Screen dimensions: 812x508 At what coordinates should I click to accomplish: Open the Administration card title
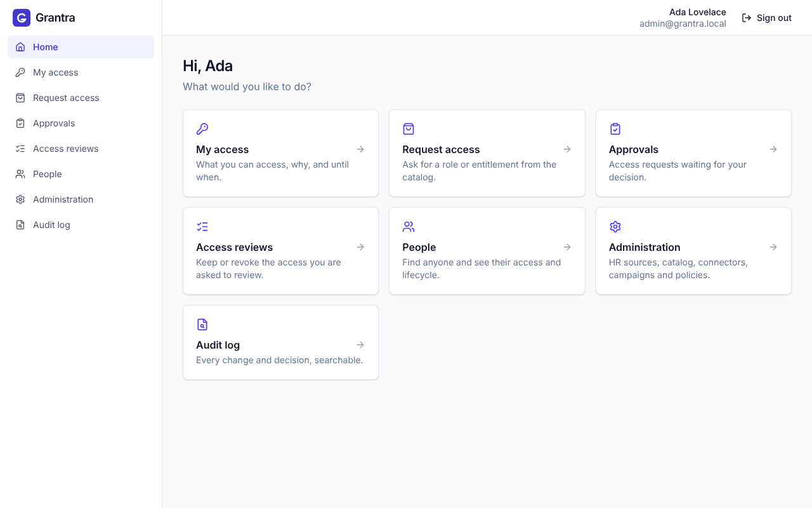click(645, 247)
